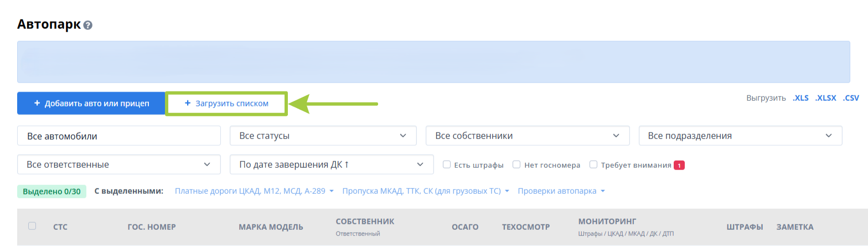
Task: Open Пропуска МКАД, ТТК, СК menu
Action: [426, 191]
